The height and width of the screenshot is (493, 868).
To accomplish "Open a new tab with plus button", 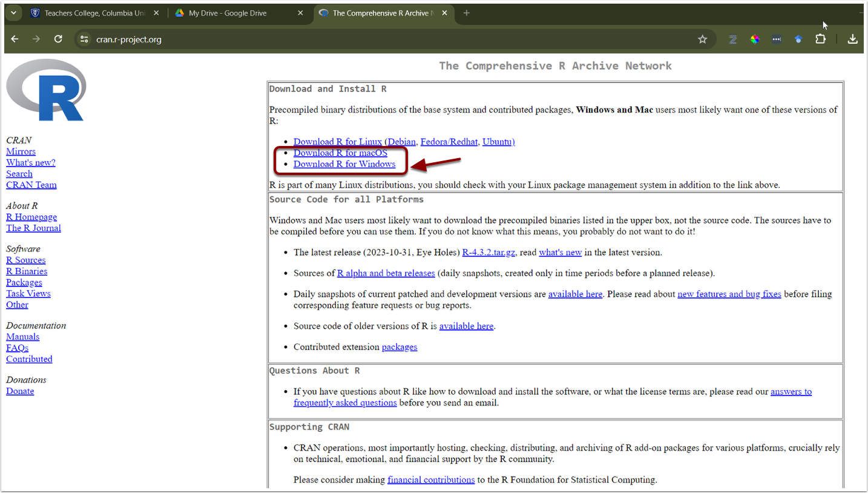I will [466, 13].
